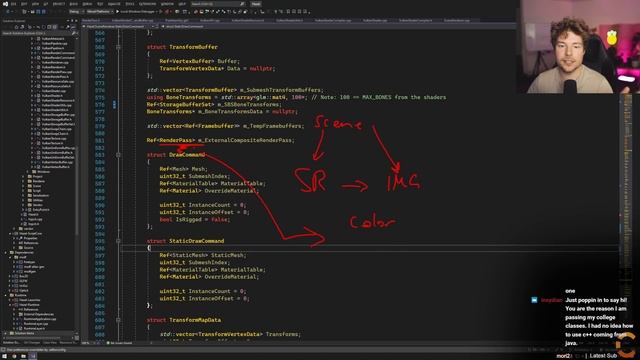This screenshot has width=640, height=360.
Task: Pin the Solution Explorer panel
Action: click(x=72, y=20)
